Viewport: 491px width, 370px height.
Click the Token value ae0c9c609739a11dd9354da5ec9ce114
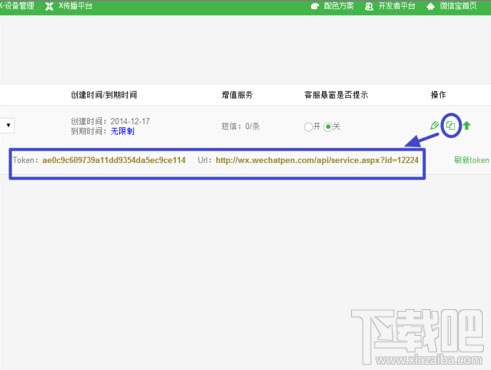pos(114,160)
